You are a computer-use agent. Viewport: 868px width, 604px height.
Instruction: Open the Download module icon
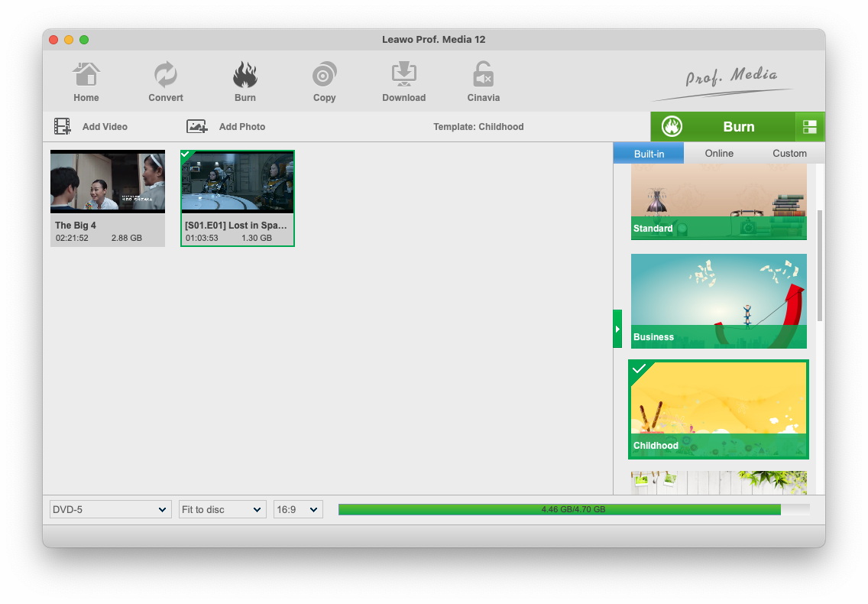pyautogui.click(x=404, y=74)
